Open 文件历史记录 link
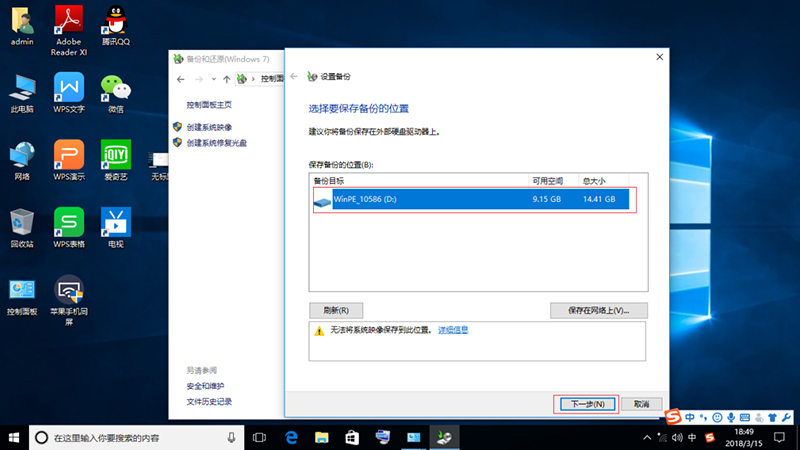The height and width of the screenshot is (450, 800). tap(209, 402)
